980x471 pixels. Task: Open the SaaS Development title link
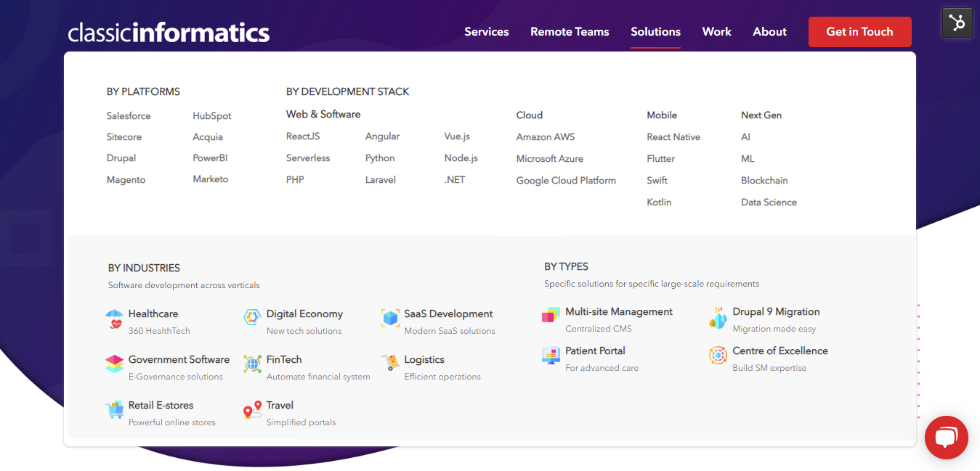click(448, 314)
